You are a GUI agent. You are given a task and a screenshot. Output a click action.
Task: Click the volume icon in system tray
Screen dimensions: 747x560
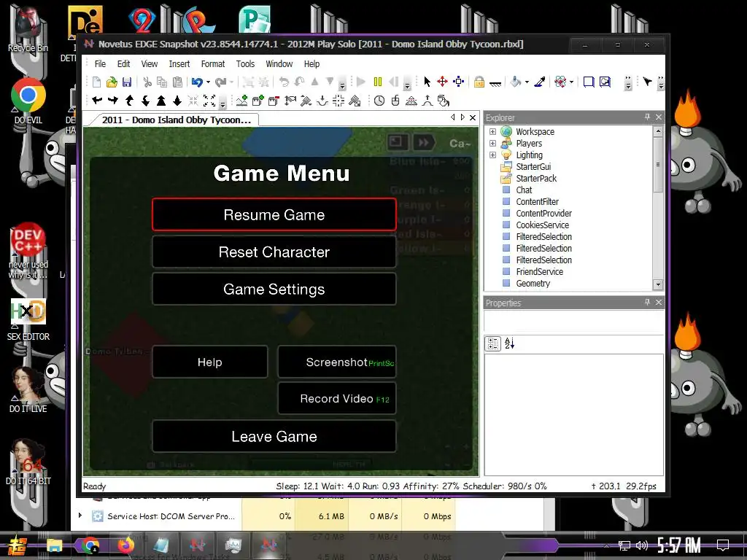coord(642,545)
